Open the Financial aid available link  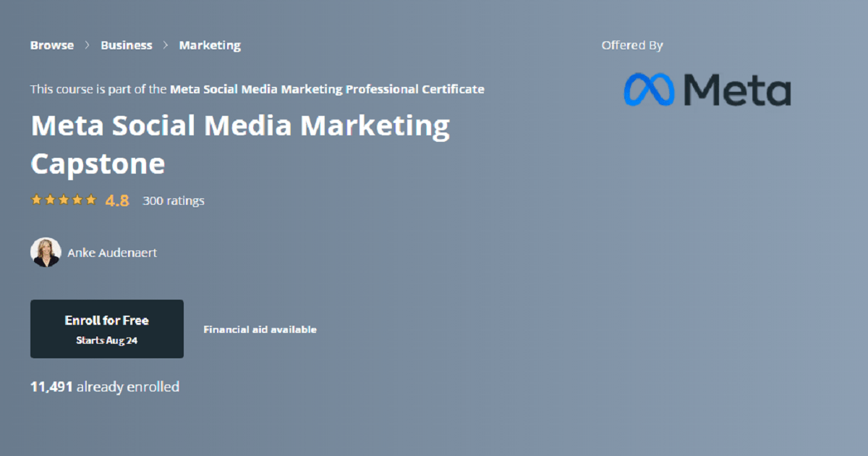(260, 329)
